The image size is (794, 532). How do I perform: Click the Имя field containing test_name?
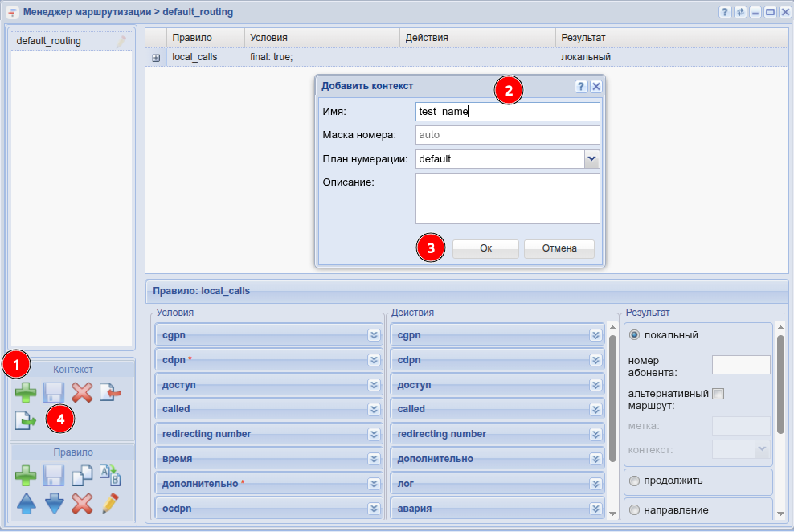(x=507, y=112)
